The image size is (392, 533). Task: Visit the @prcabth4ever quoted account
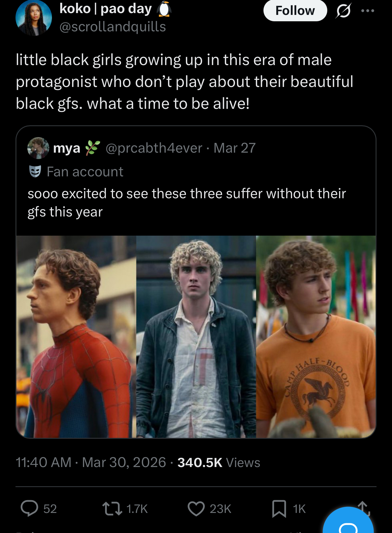pos(154,148)
